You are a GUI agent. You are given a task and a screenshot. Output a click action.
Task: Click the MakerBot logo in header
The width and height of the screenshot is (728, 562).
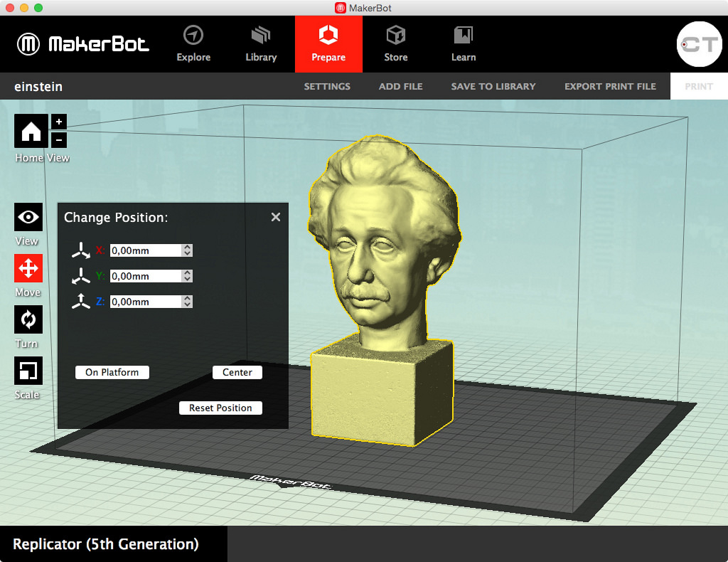click(x=83, y=44)
